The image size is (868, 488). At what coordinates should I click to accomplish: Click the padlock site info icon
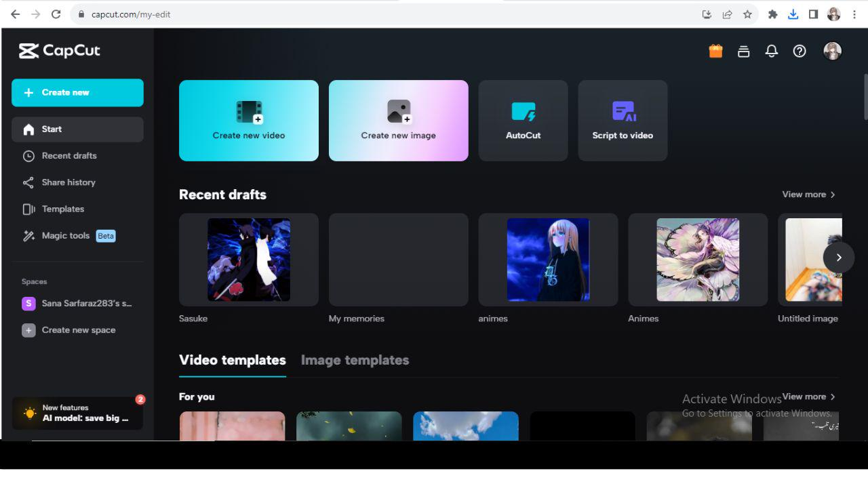(x=81, y=14)
